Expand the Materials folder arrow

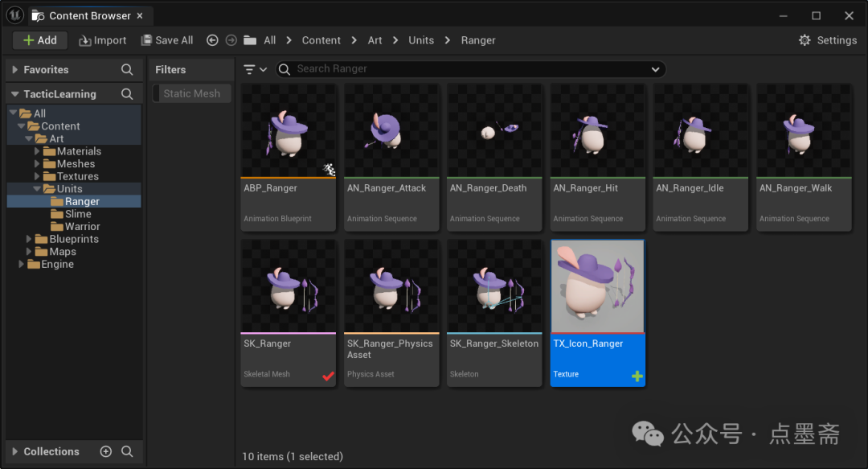pyautogui.click(x=37, y=150)
